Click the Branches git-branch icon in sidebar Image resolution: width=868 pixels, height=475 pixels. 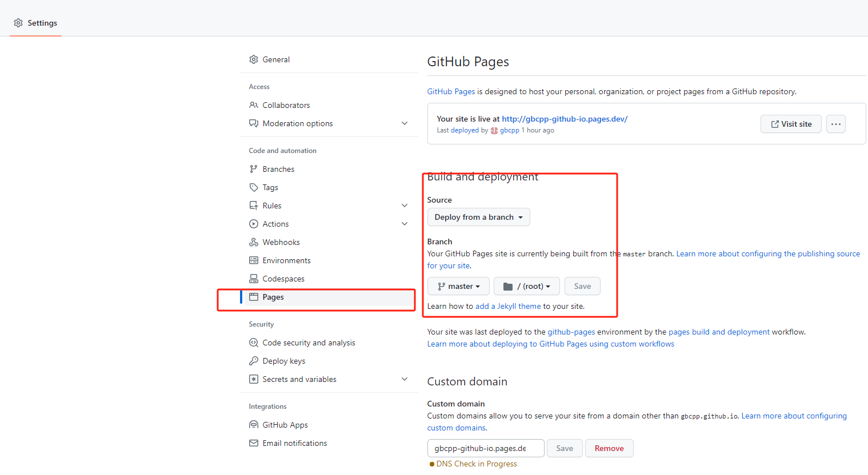click(254, 169)
